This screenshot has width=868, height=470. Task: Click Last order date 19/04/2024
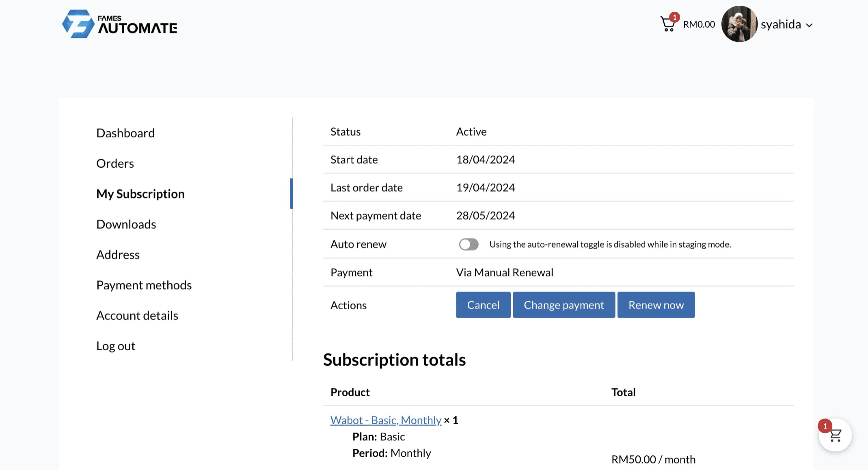486,188
